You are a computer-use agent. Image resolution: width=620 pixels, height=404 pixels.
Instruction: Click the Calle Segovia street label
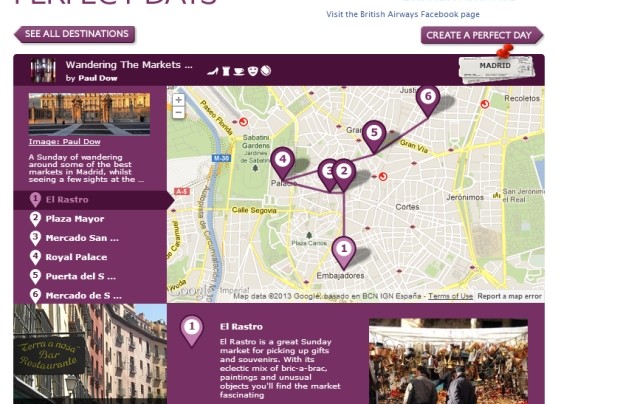coord(254,210)
